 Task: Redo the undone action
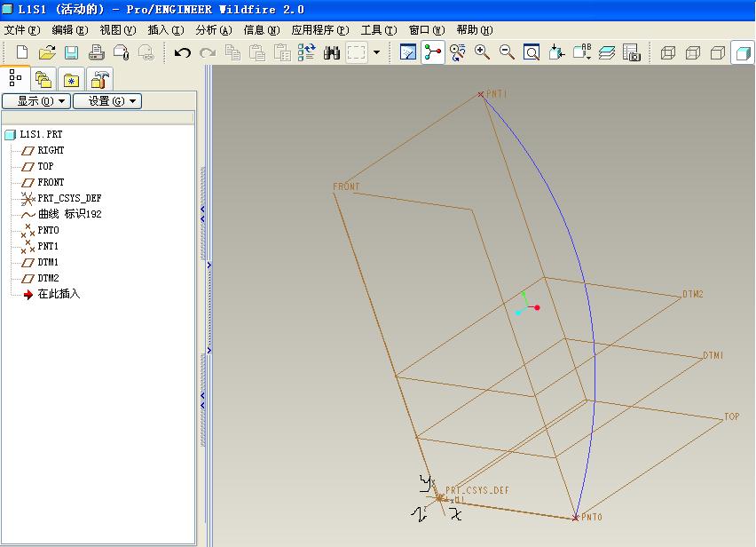coord(208,52)
